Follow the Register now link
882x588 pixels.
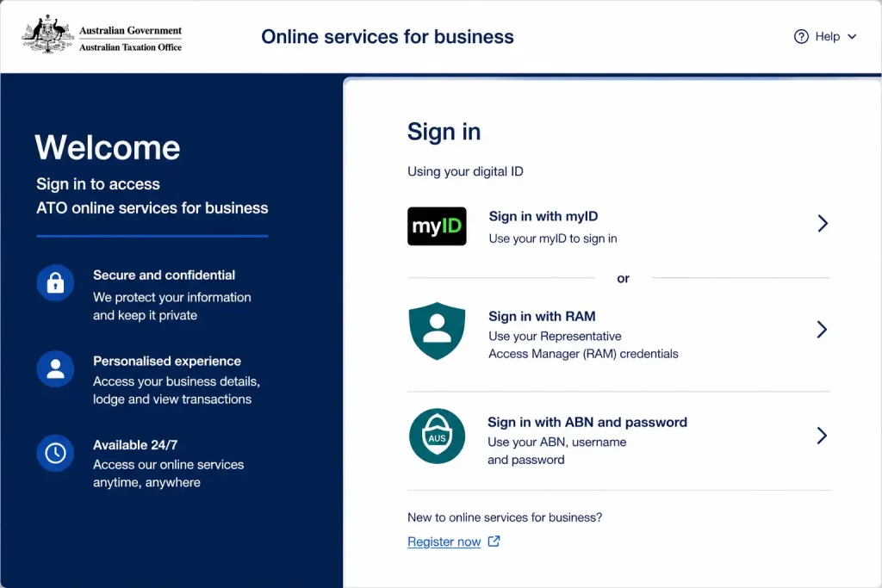(444, 542)
